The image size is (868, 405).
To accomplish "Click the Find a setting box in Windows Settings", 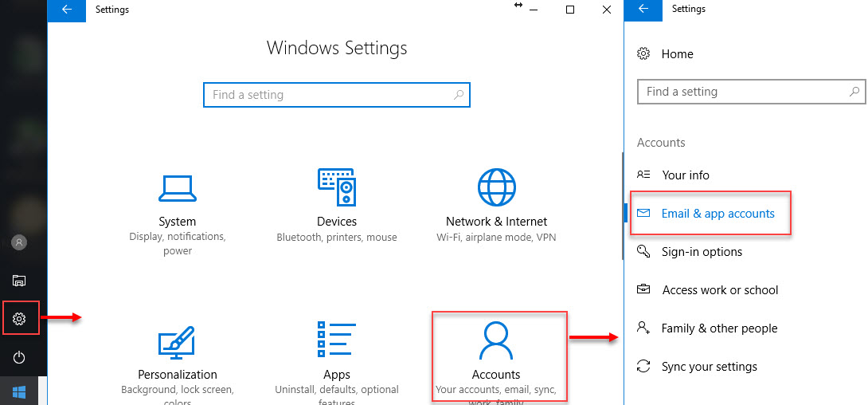I will coord(336,95).
